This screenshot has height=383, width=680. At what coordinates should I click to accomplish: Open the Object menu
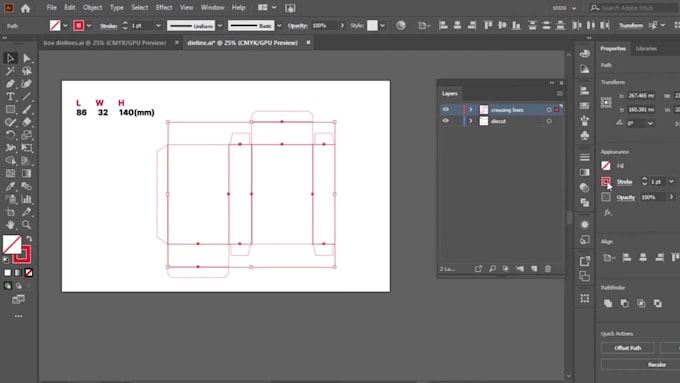pyautogui.click(x=92, y=8)
